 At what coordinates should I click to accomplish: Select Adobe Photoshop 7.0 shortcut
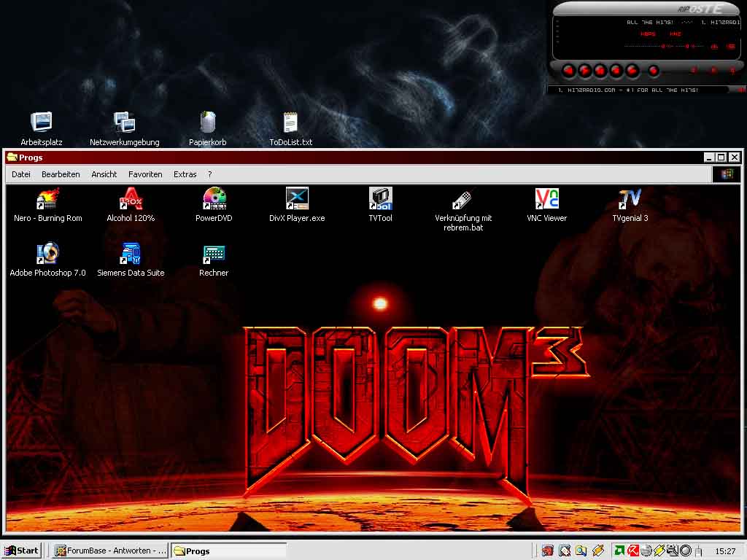click(47, 260)
